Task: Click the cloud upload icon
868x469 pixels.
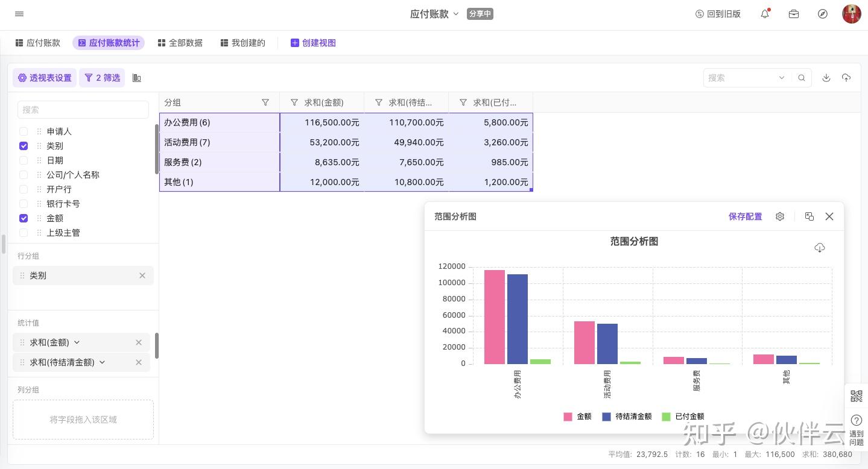Action: pos(846,78)
